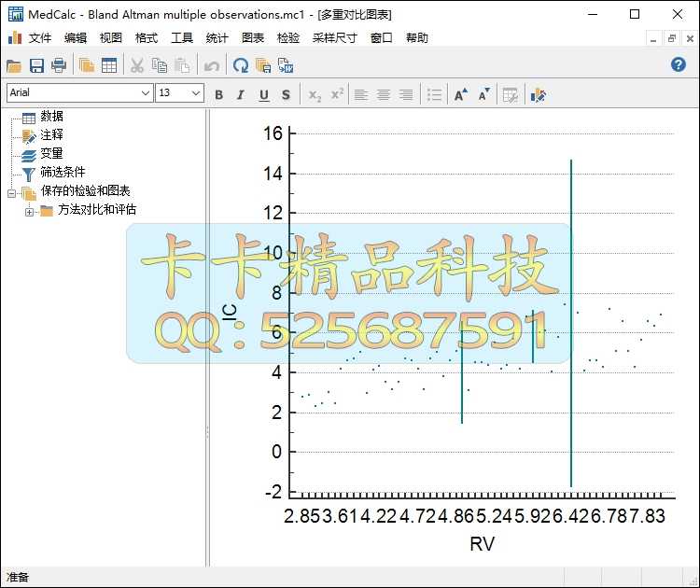The width and height of the screenshot is (700, 588).
Task: Click the table format pencil icon
Action: tap(511, 94)
